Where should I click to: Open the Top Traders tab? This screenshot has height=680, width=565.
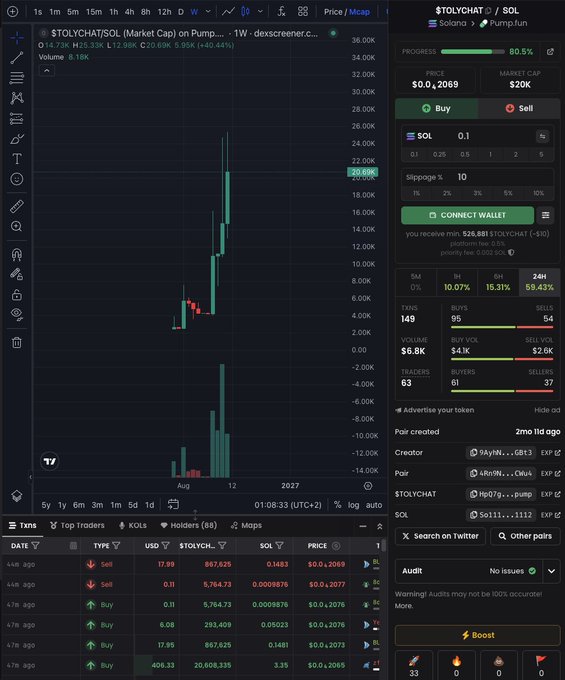77,525
